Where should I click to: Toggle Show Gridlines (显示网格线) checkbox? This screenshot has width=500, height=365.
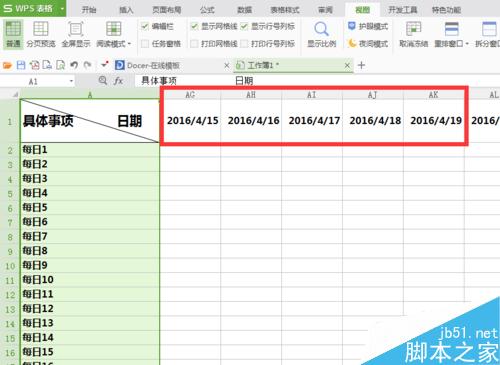pyautogui.click(x=194, y=26)
